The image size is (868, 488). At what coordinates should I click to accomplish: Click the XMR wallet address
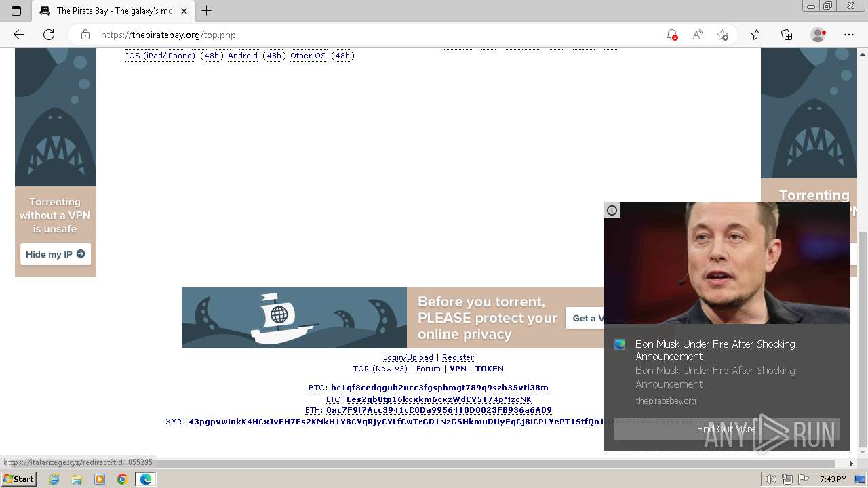(x=396, y=422)
